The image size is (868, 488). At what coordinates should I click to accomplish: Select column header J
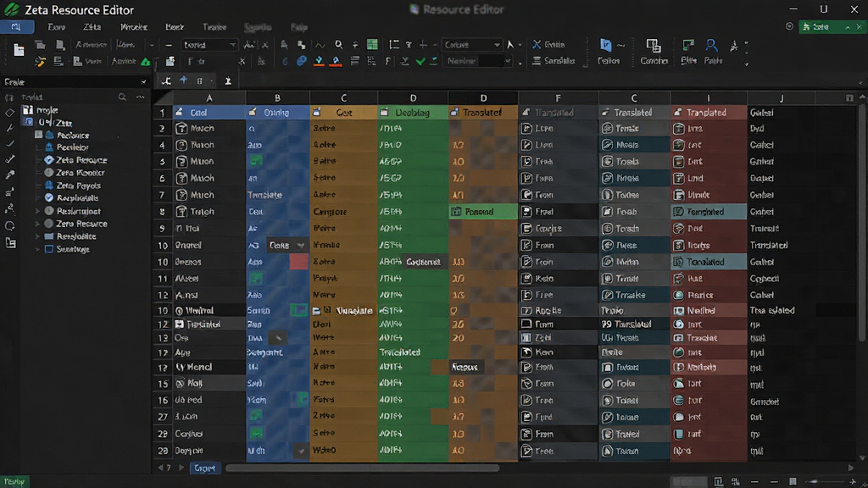(x=781, y=98)
